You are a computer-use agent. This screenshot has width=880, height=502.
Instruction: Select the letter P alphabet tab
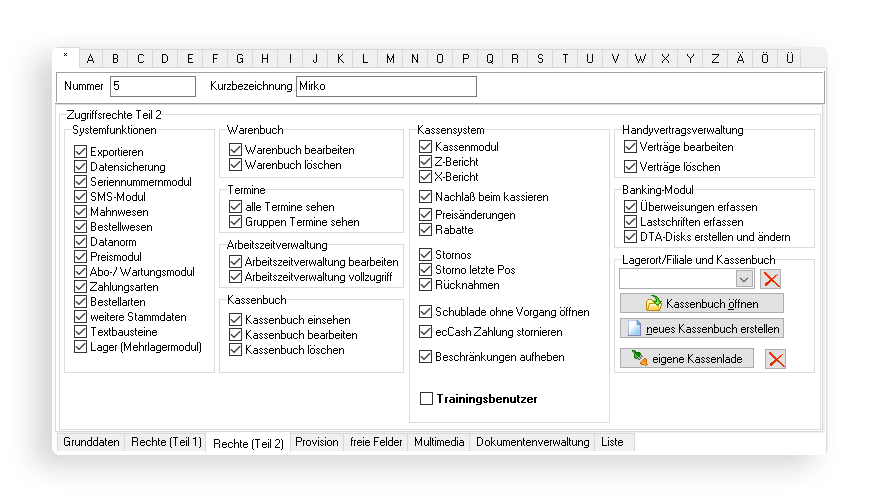point(465,58)
